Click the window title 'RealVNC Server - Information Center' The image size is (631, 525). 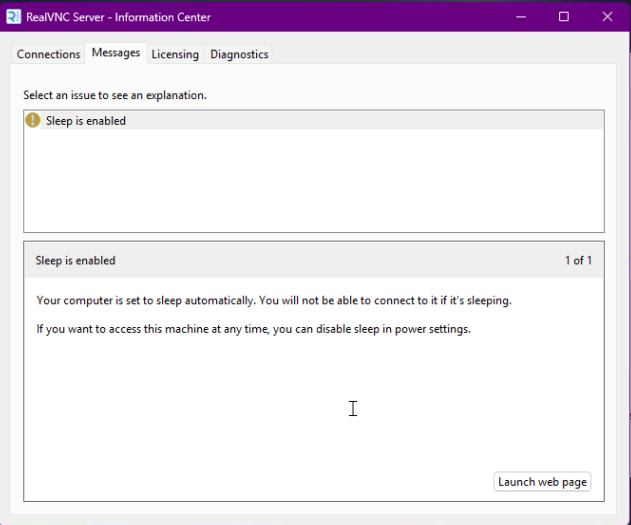click(118, 17)
